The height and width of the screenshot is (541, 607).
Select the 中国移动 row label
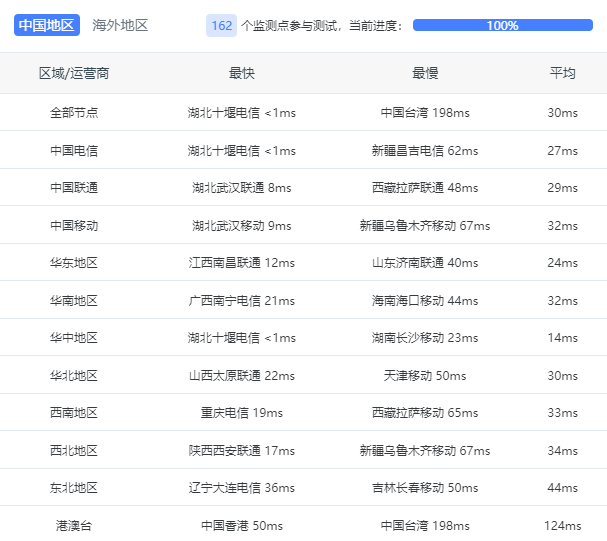(x=74, y=226)
